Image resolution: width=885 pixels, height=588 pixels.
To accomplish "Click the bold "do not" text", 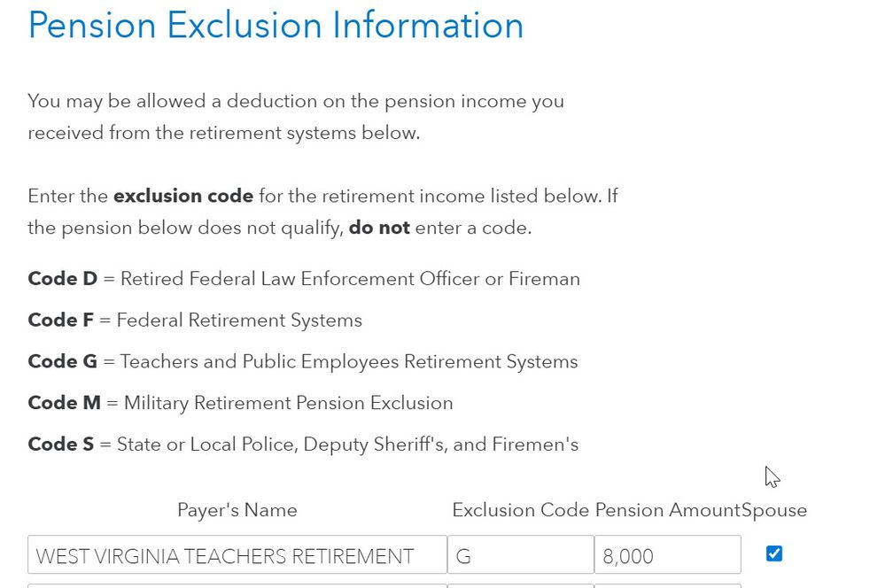I will [379, 228].
